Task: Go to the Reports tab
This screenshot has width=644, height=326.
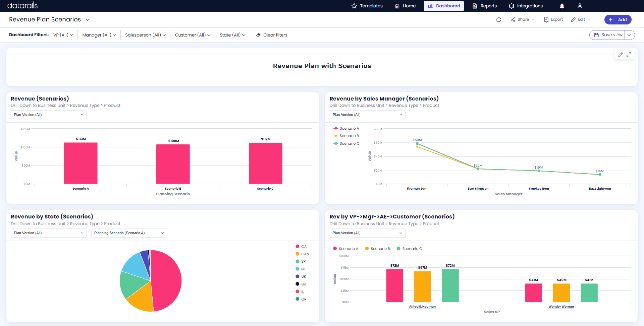Action: (484, 6)
